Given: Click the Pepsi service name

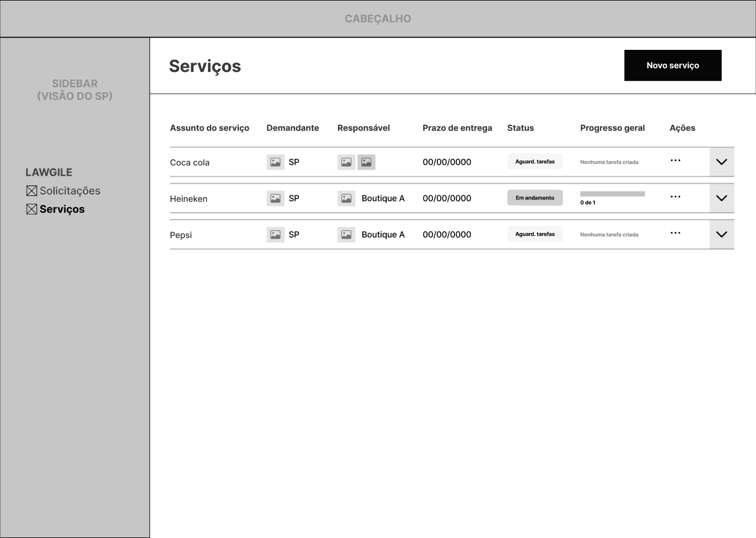Looking at the screenshot, I should (x=181, y=235).
